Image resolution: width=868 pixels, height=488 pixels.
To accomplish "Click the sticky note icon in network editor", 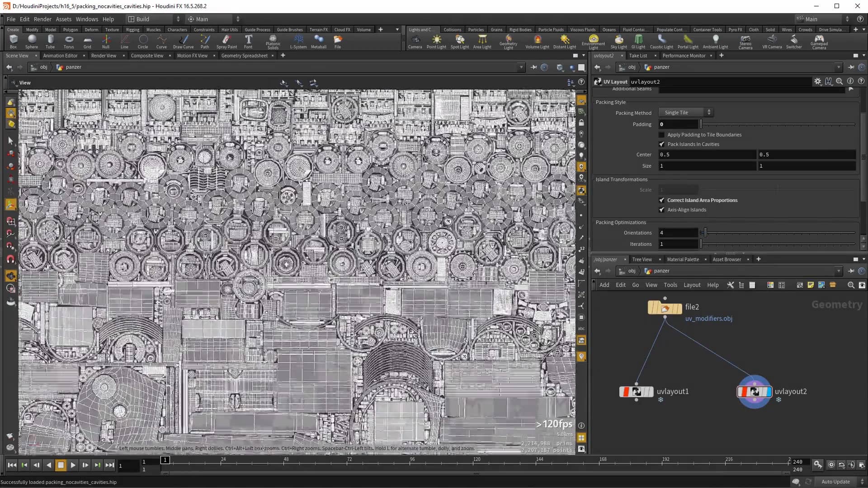I will (811, 285).
